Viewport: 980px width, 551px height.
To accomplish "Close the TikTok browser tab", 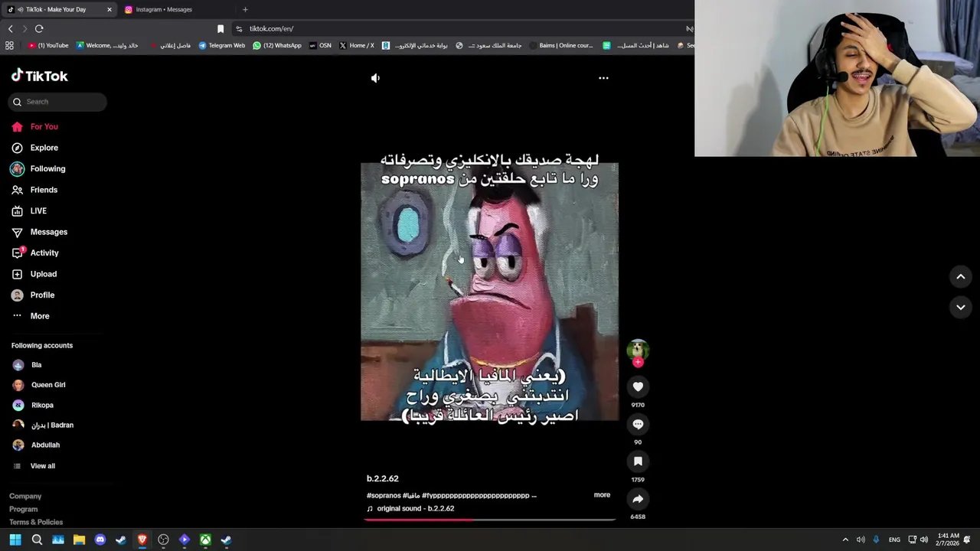I will coord(109,9).
